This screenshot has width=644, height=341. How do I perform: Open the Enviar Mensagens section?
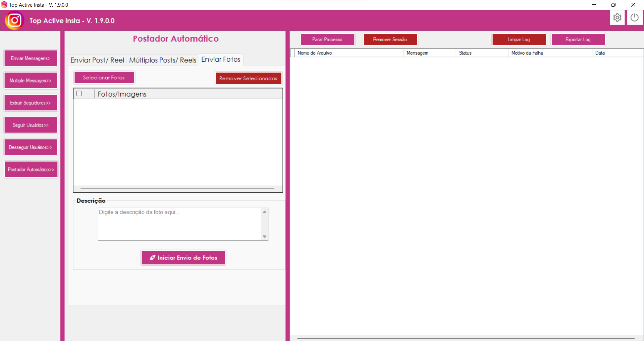point(31,58)
